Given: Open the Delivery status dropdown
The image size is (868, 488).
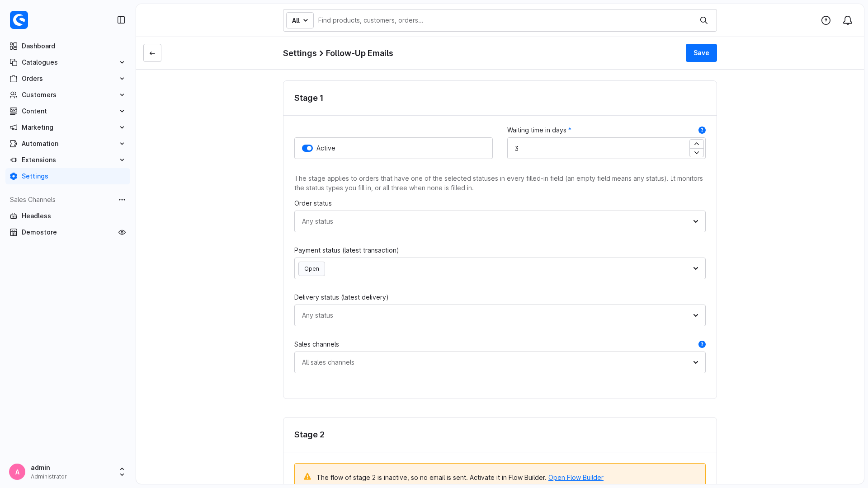Looking at the screenshot, I should pos(500,315).
